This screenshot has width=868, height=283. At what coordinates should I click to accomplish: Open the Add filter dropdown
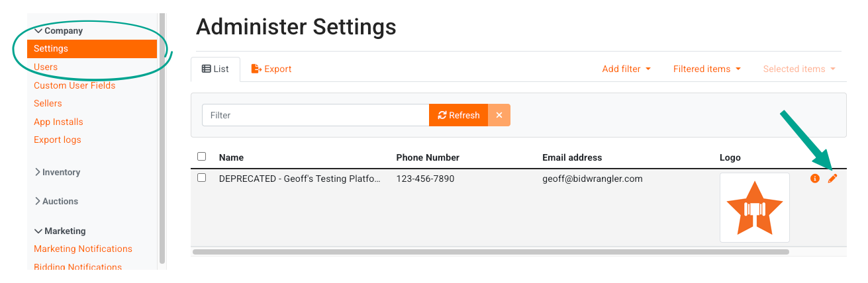[x=626, y=69]
